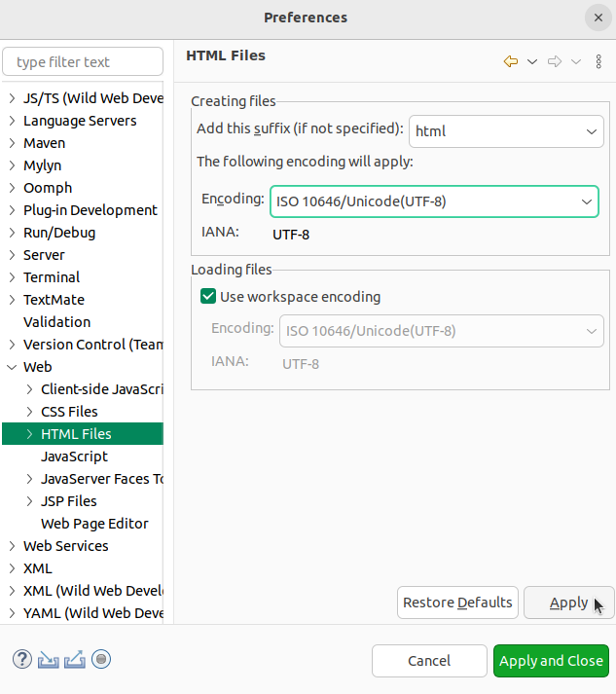The image size is (616, 694).
Task: Open the forward history dropdown arrow
Action: point(576,61)
